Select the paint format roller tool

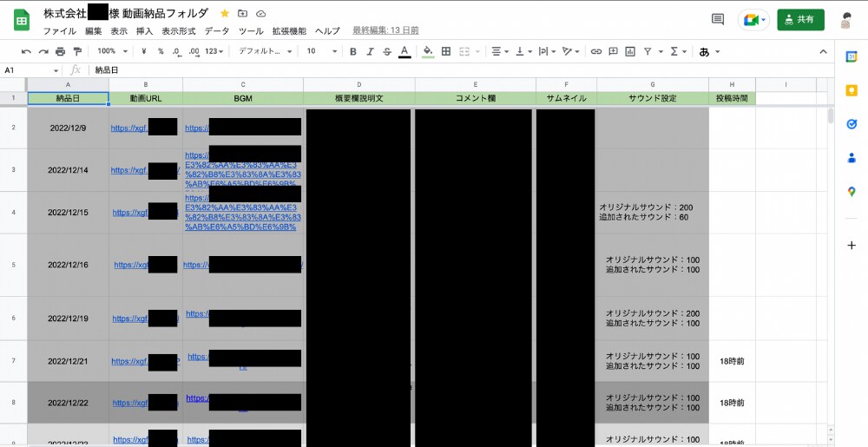click(77, 51)
